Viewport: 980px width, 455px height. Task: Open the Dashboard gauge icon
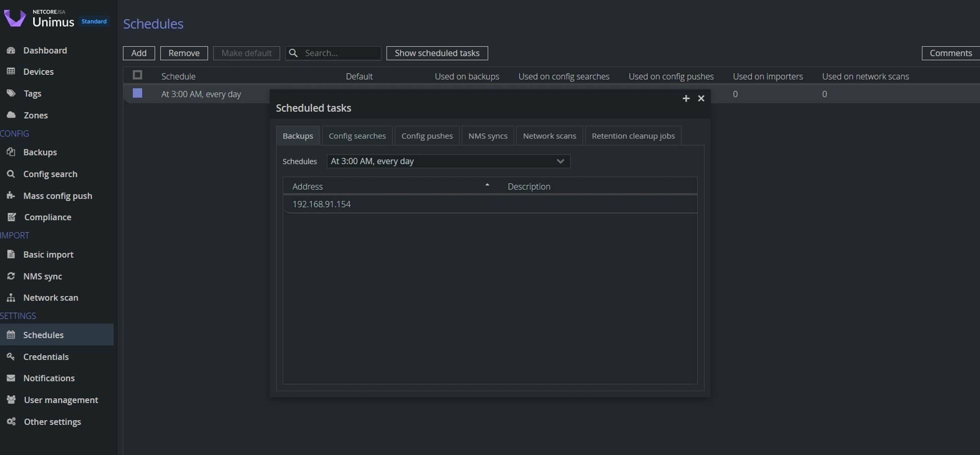pos(11,51)
